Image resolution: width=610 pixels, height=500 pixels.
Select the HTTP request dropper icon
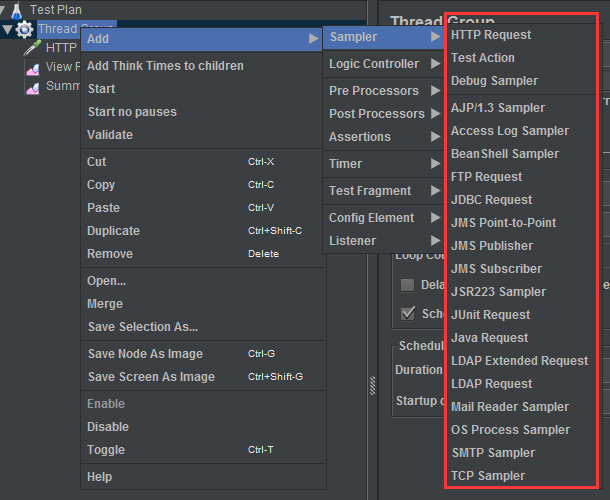tap(32, 48)
